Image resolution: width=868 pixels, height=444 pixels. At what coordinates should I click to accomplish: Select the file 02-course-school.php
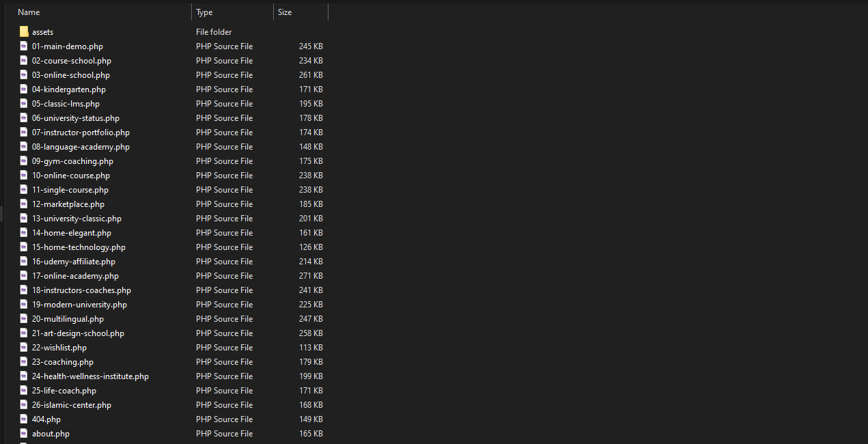click(x=71, y=61)
